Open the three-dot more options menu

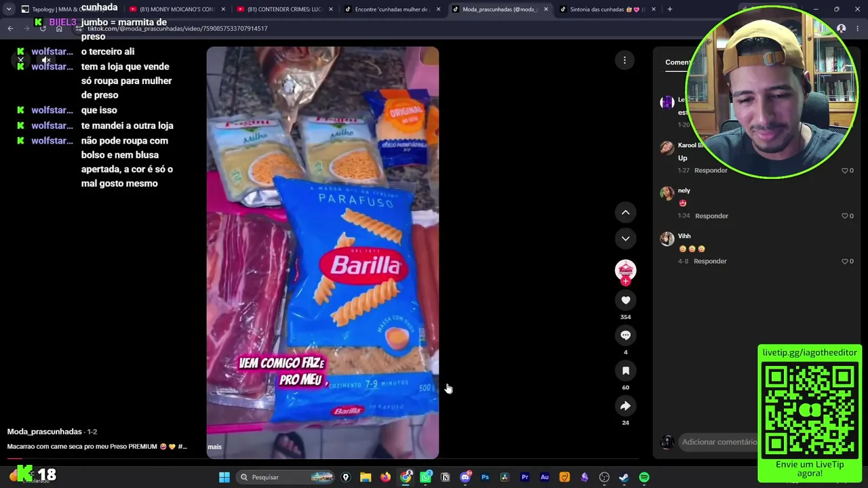tap(625, 60)
